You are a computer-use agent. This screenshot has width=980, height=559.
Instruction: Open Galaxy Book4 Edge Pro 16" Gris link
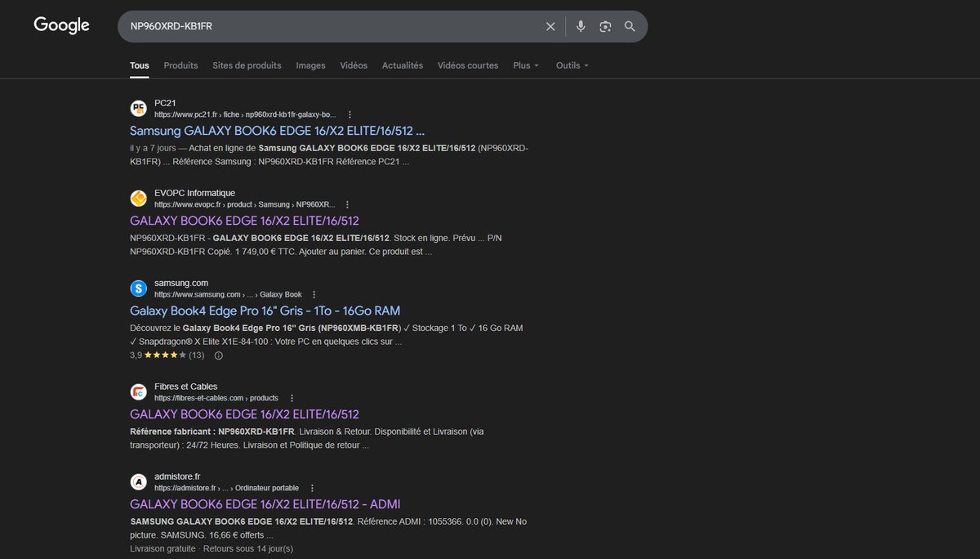pyautogui.click(x=265, y=311)
